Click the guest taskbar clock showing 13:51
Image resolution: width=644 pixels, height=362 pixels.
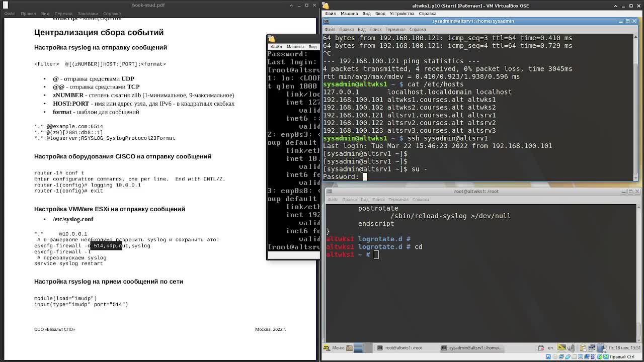(625, 348)
